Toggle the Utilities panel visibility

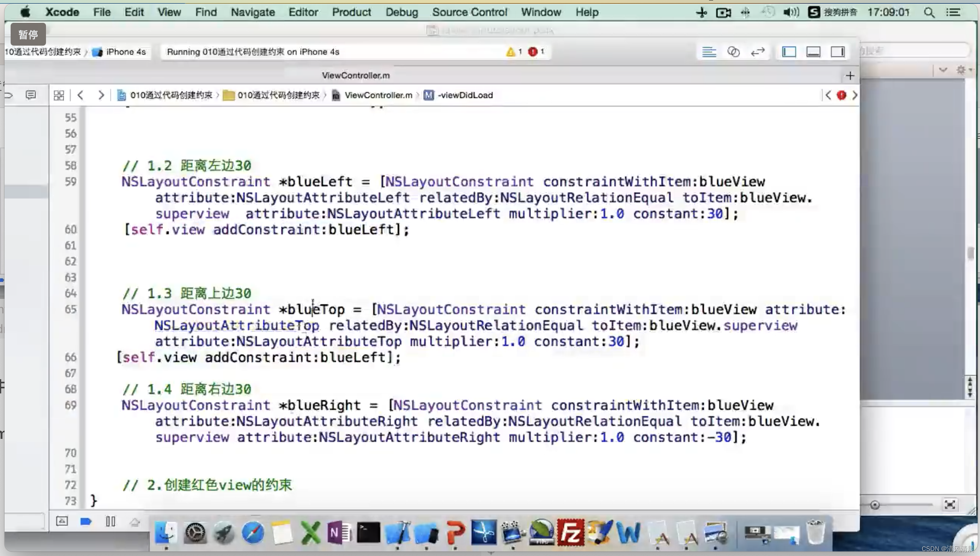[838, 52]
